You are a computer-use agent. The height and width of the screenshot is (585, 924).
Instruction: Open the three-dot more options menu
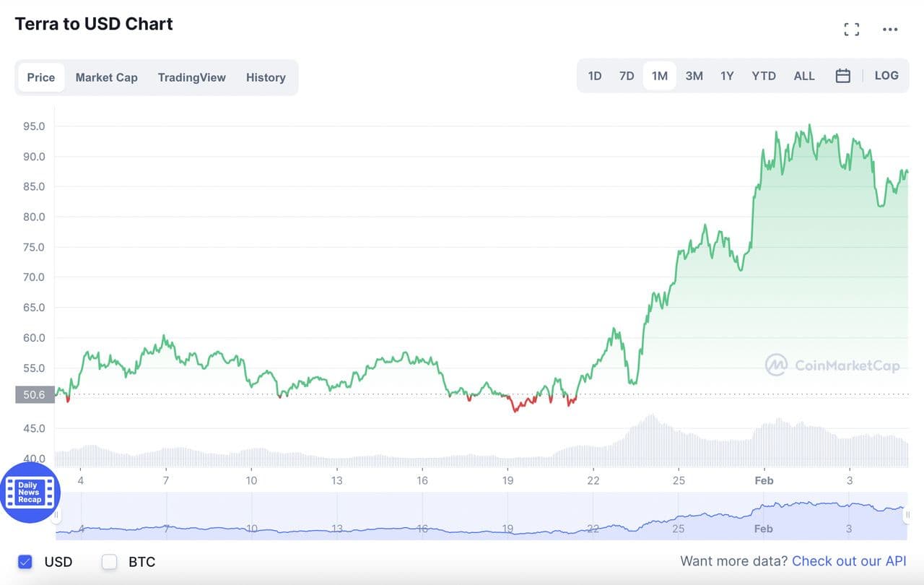[890, 30]
